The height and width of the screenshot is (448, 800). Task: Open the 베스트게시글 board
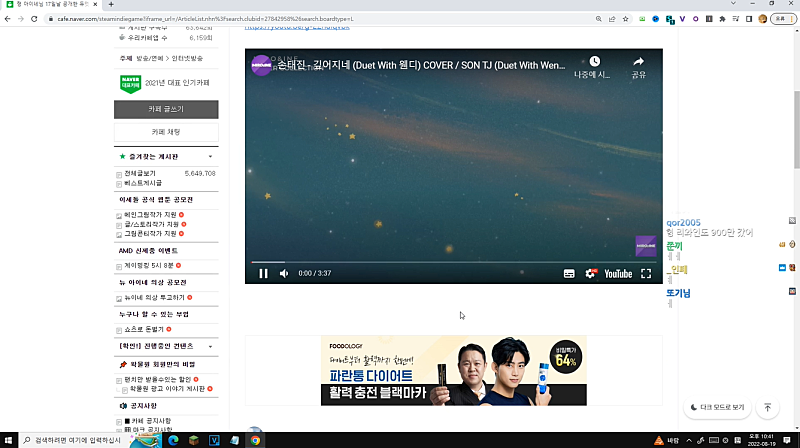point(143,185)
